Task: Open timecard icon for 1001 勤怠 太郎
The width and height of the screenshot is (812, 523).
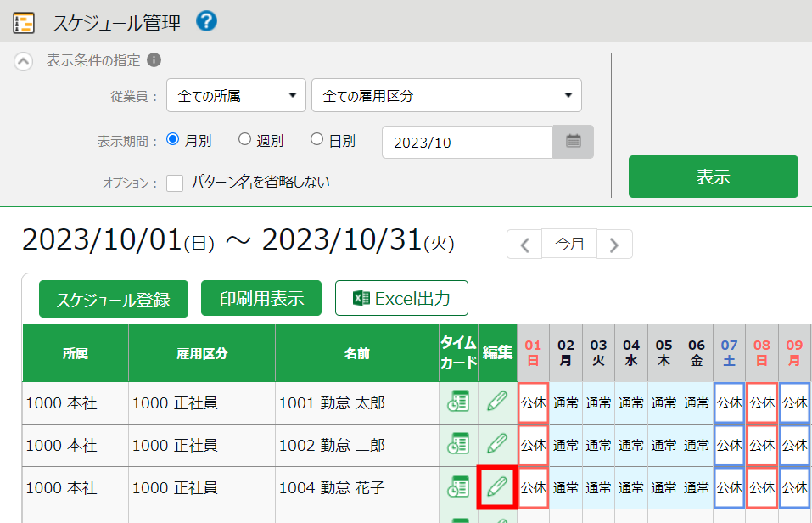Action: click(x=458, y=402)
